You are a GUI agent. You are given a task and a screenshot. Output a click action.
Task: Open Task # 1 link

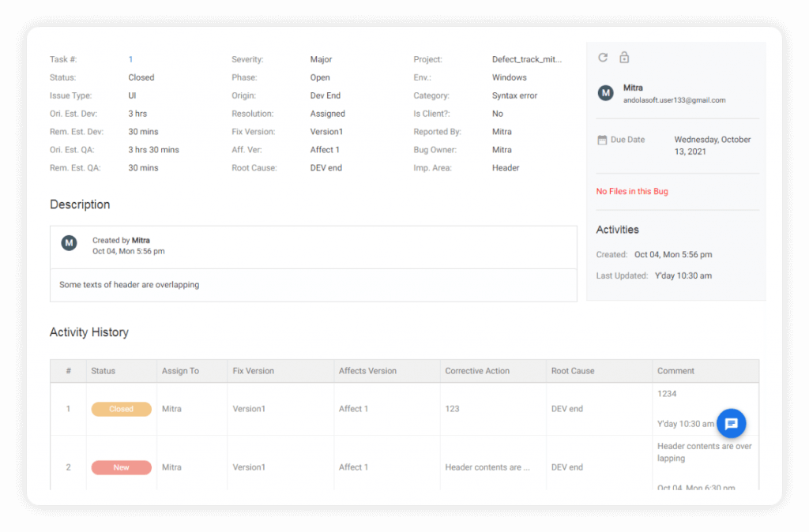coord(130,59)
